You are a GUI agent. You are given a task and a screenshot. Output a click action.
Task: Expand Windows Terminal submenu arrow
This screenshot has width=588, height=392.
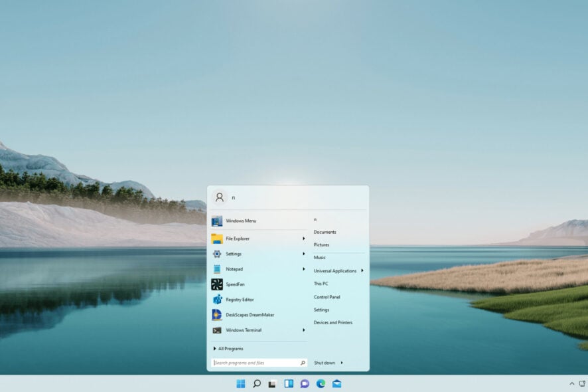(304, 330)
